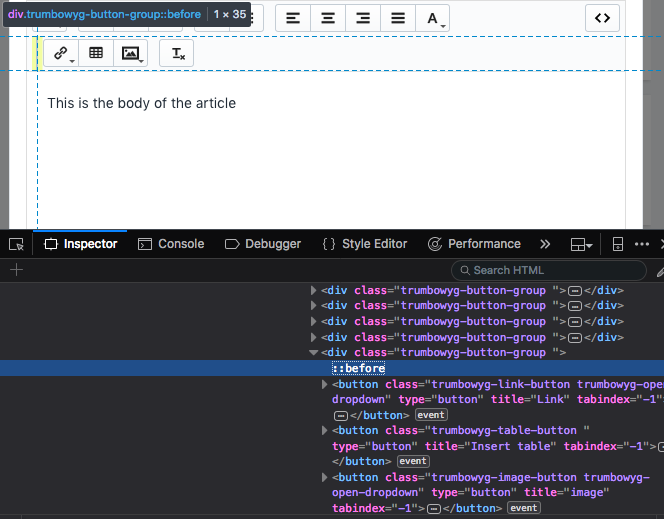
Task: Place cursor in the article body text
Action: (x=141, y=103)
